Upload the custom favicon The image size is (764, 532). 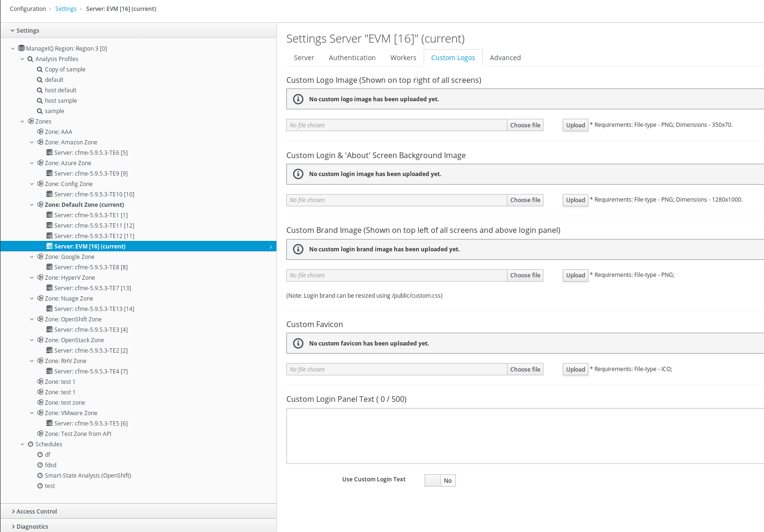click(x=576, y=369)
